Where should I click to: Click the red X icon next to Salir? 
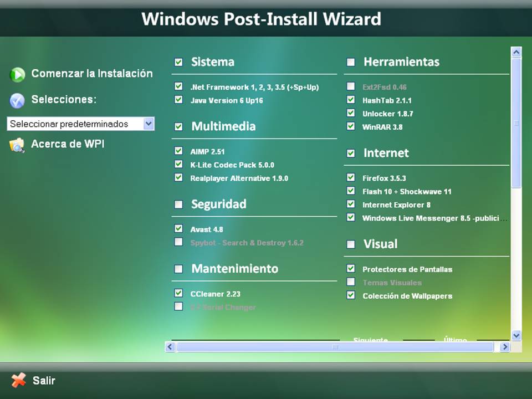tap(18, 380)
